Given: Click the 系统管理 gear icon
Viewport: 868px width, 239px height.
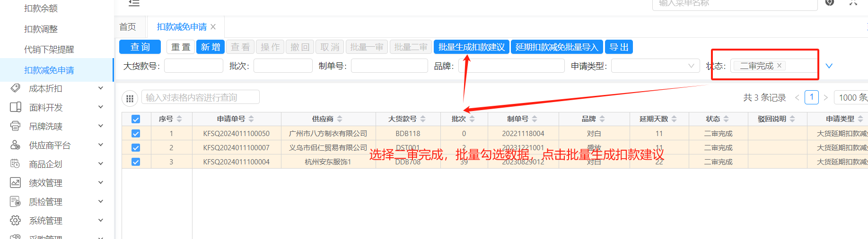Looking at the screenshot, I should click(x=15, y=221).
